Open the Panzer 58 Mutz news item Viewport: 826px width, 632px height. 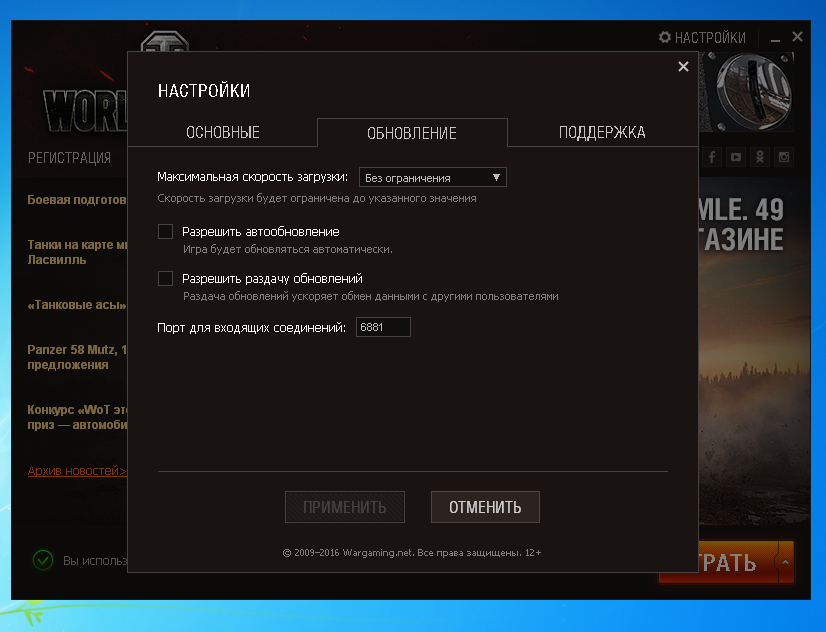(77, 357)
